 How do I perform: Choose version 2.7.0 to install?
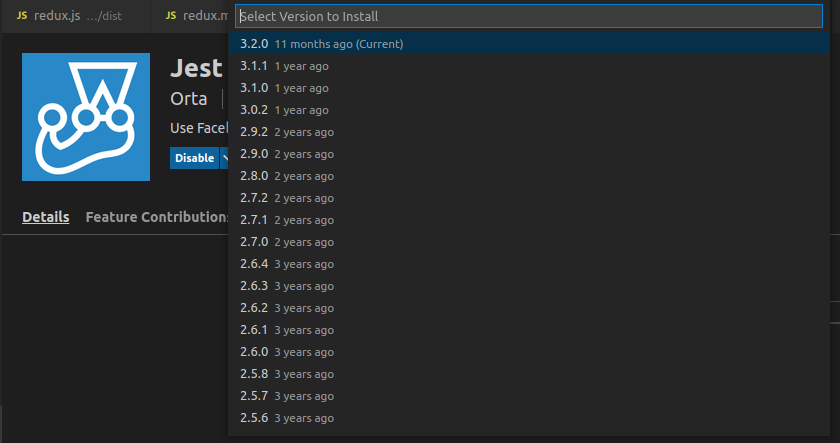coord(529,242)
